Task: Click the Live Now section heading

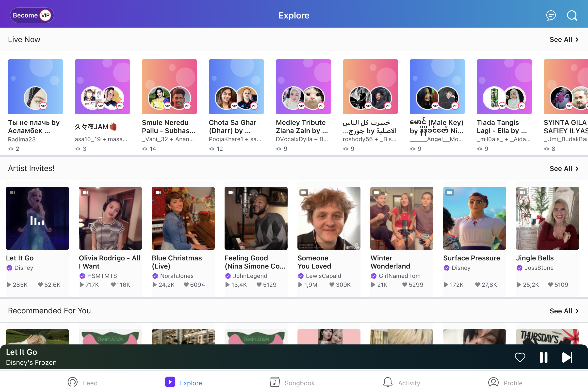Action: click(x=24, y=39)
